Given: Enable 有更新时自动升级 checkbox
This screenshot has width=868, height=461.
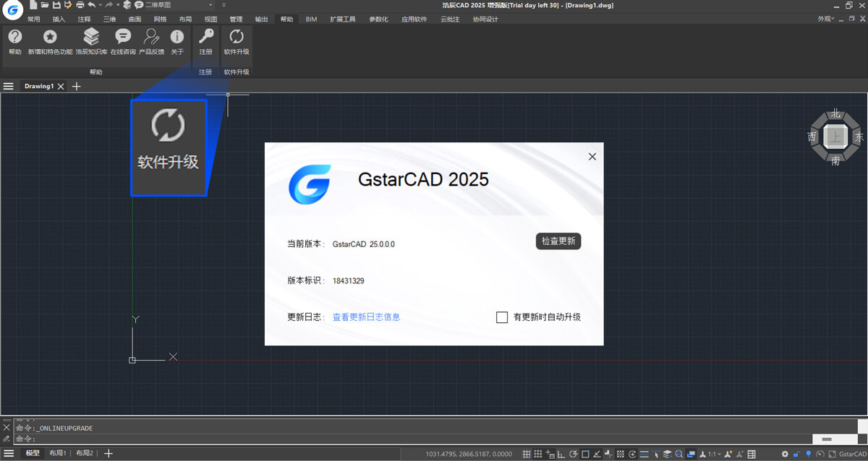Looking at the screenshot, I should click(502, 317).
